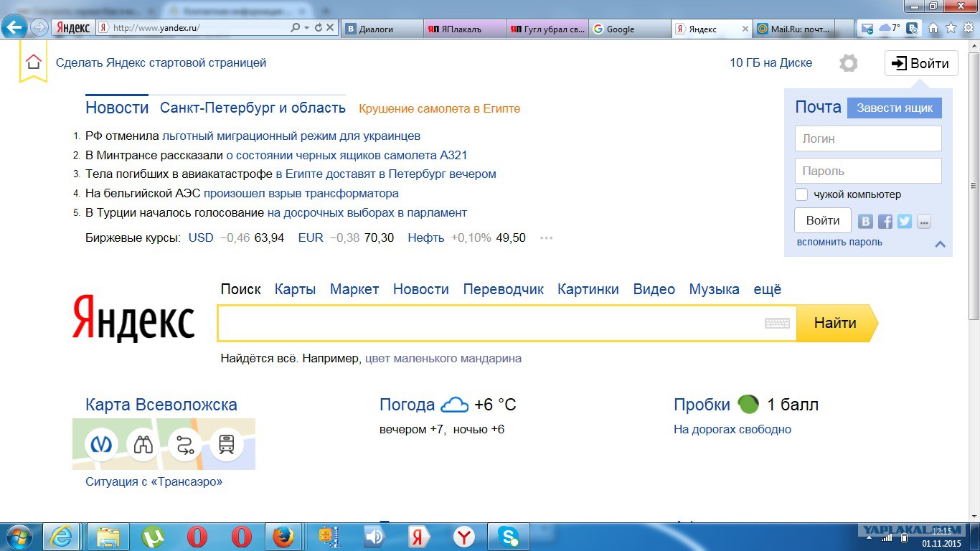
Task: Click the train transport icon on map
Action: pyautogui.click(x=227, y=445)
